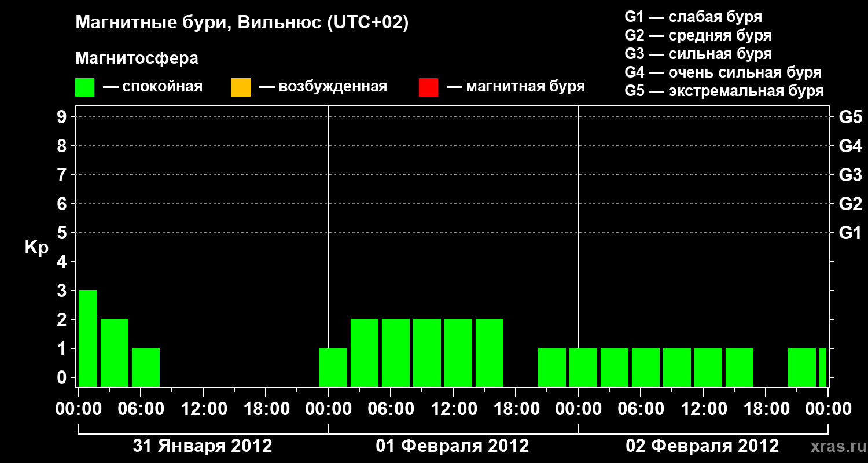Click '12:00' time label under 01 Февраля
868x463 pixels.
[x=453, y=409]
